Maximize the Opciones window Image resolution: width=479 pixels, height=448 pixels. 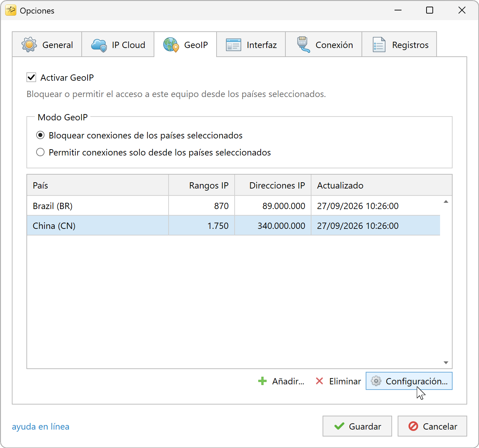[x=430, y=10]
